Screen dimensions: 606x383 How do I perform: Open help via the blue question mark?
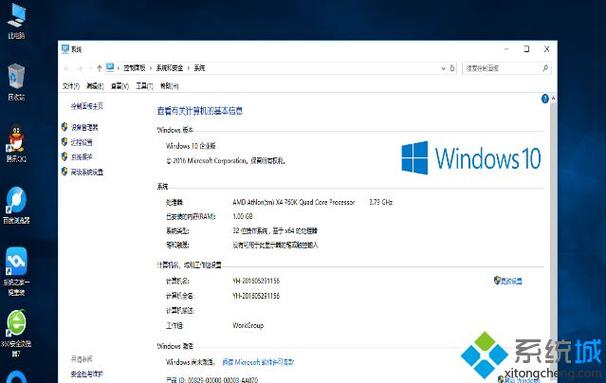pyautogui.click(x=545, y=99)
